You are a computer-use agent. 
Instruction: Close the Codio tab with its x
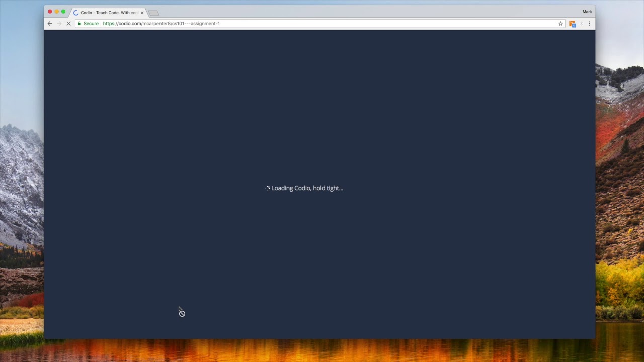click(142, 13)
